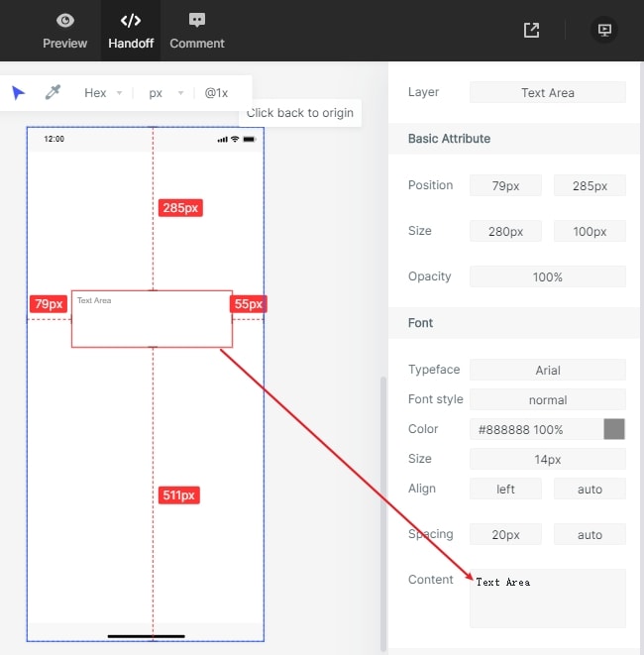Click the Preview eye icon
Viewport: 644px width, 655px height.
[64, 21]
